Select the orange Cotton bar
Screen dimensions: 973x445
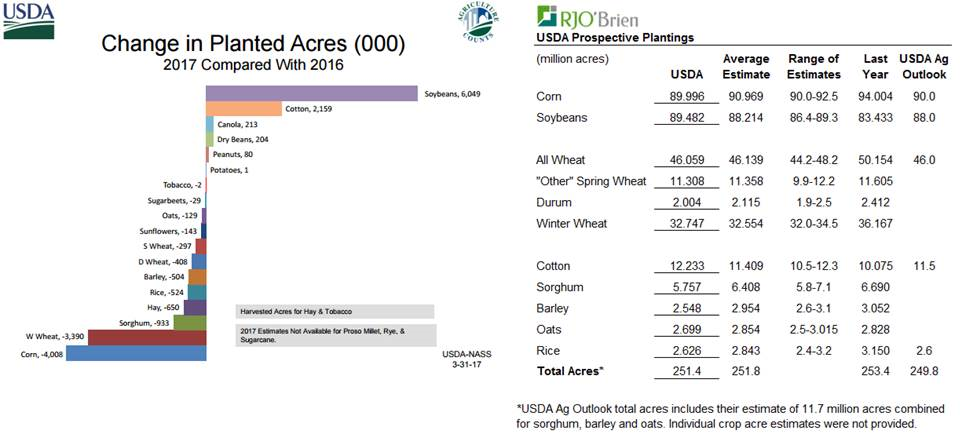tap(243, 108)
